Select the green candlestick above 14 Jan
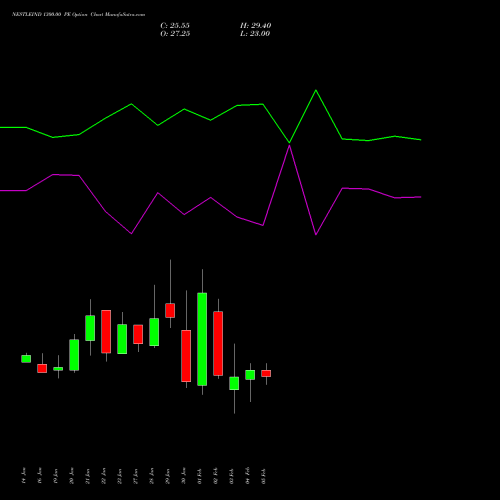The image size is (500, 500). [26, 359]
